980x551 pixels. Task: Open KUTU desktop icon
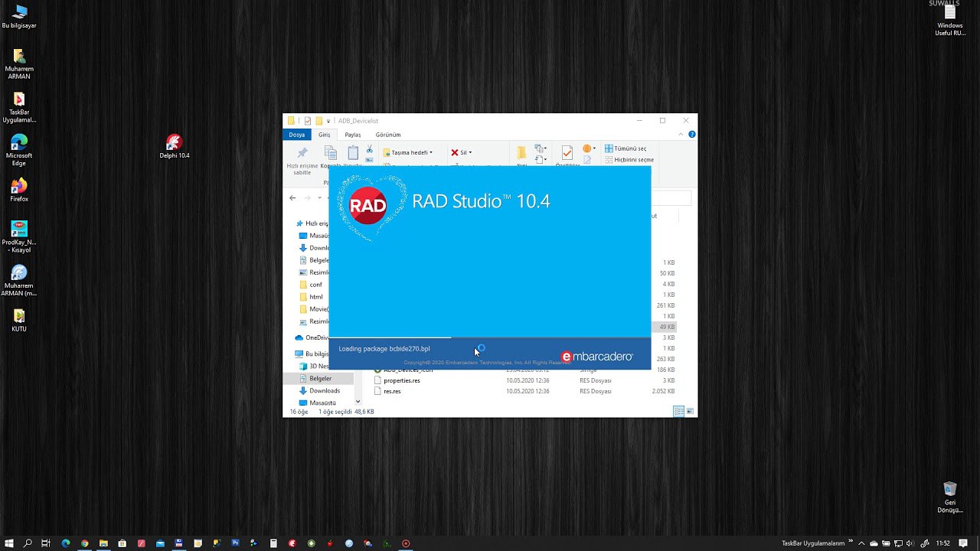coord(19,320)
